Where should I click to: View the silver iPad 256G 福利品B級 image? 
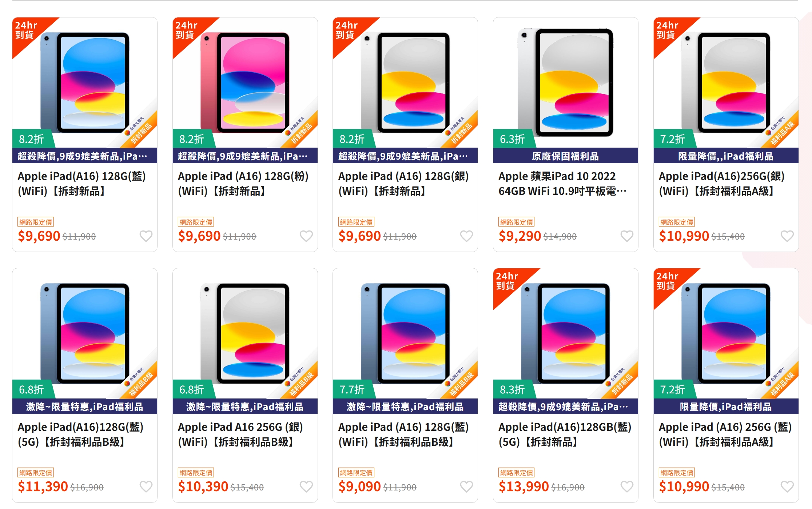pyautogui.click(x=245, y=333)
